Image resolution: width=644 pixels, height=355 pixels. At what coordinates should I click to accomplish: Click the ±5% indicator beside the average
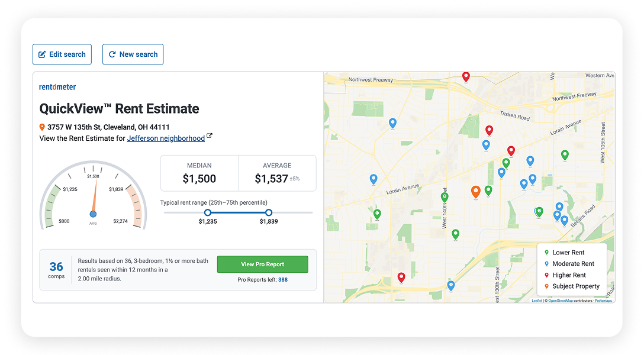(295, 179)
